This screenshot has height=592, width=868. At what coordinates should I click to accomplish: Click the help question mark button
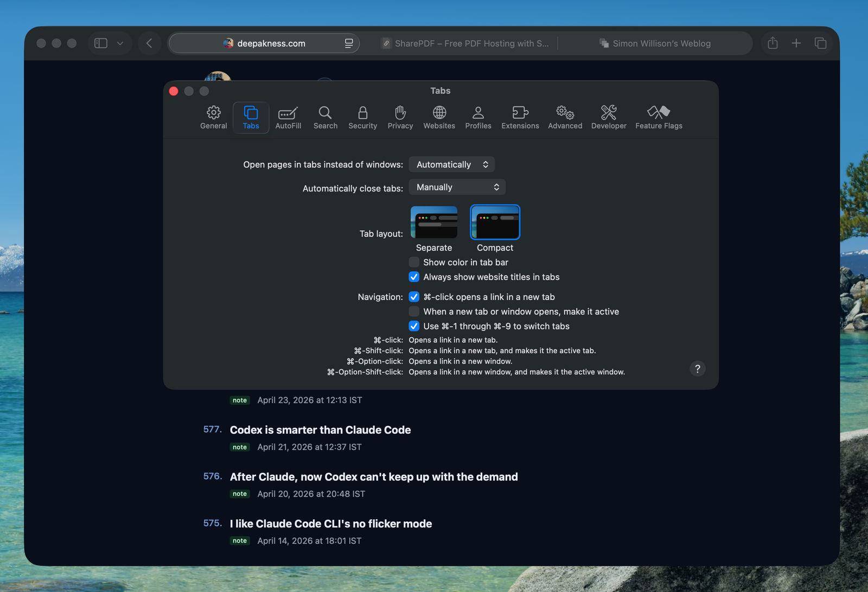coord(697,369)
